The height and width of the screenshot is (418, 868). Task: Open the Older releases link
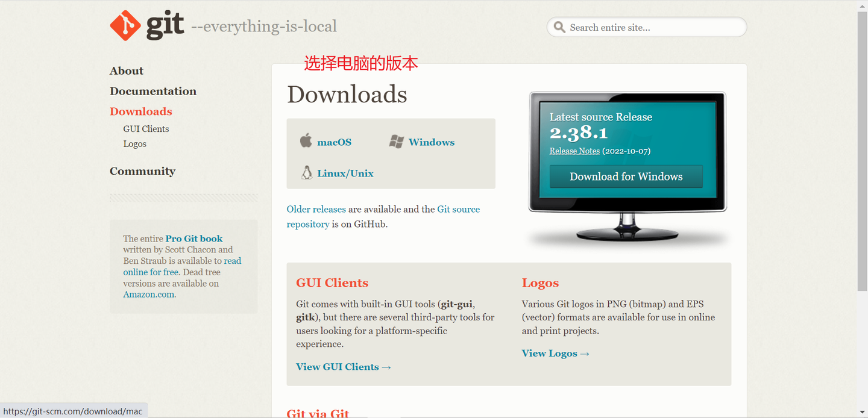coord(316,210)
